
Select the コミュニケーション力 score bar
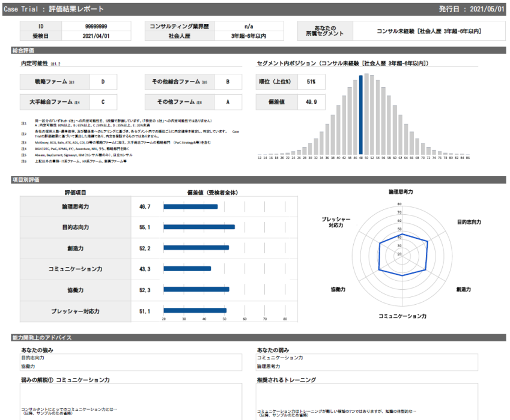187,269
